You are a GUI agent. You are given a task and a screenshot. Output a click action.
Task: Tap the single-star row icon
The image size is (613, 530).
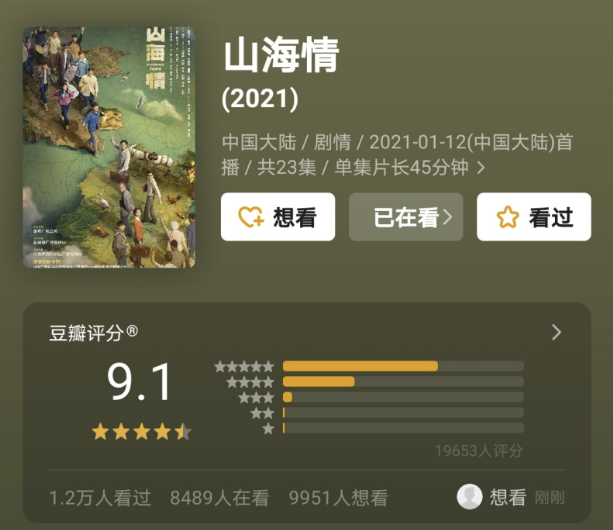pos(268,428)
